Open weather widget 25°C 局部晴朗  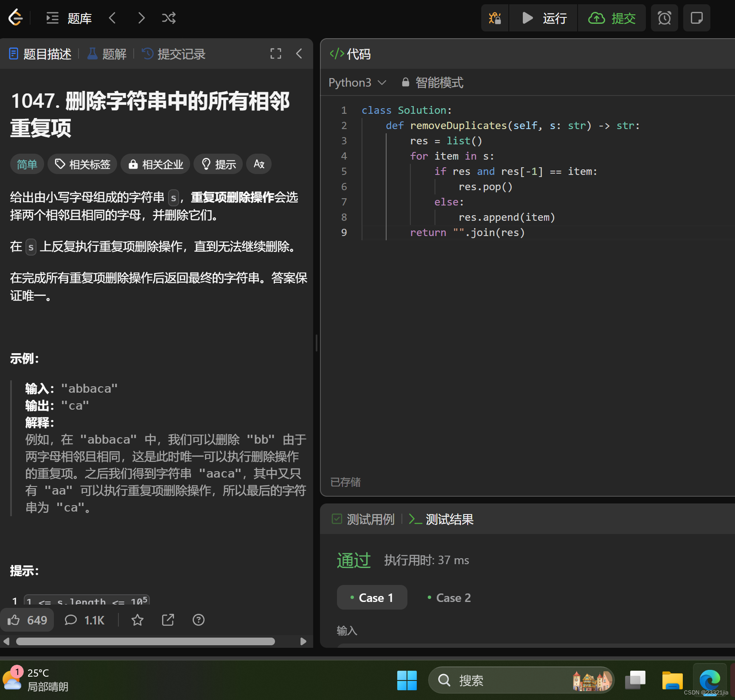point(36,680)
